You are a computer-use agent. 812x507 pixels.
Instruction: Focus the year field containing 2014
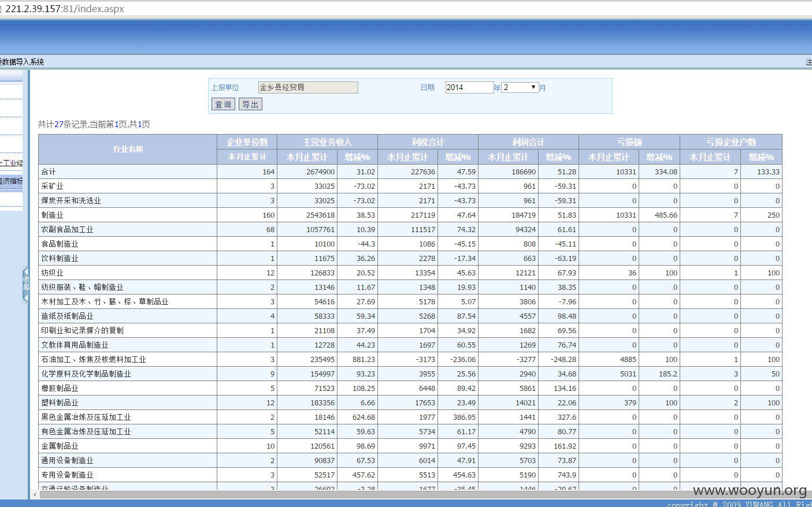[469, 87]
